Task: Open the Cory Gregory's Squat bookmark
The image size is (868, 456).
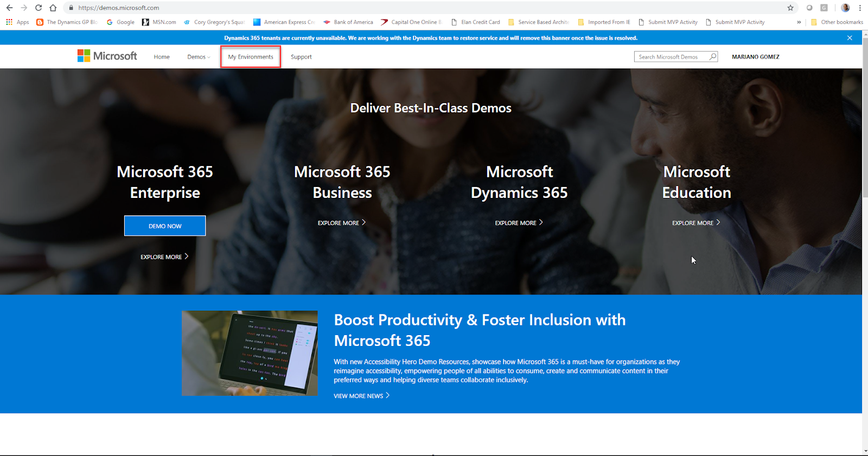Action: tap(214, 22)
